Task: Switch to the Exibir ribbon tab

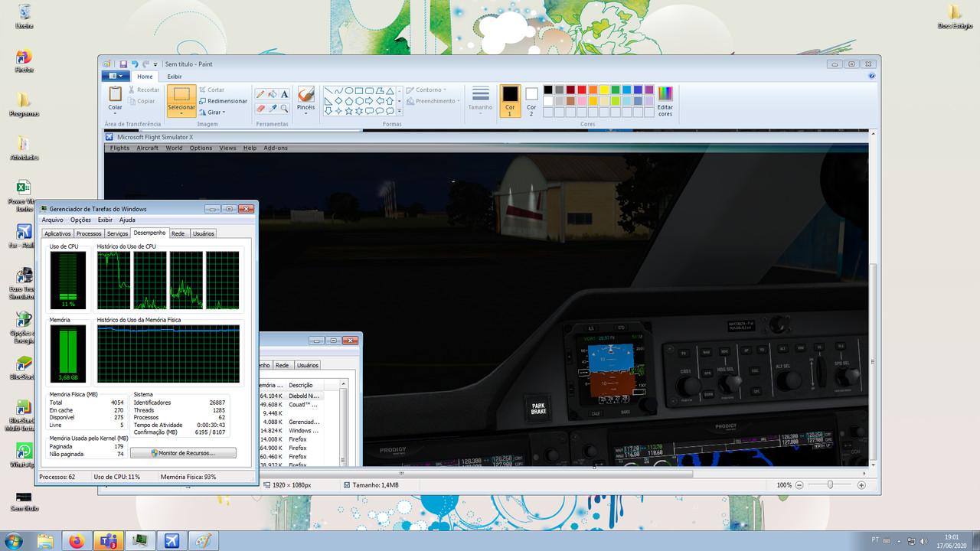Action: pos(175,76)
